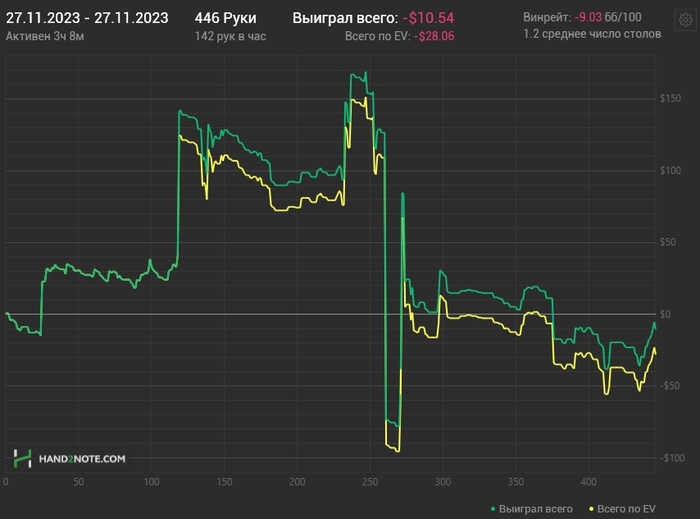Viewport: 700px width, 519px height.
Task: Open the chart settings gear icon
Action: 685,20
